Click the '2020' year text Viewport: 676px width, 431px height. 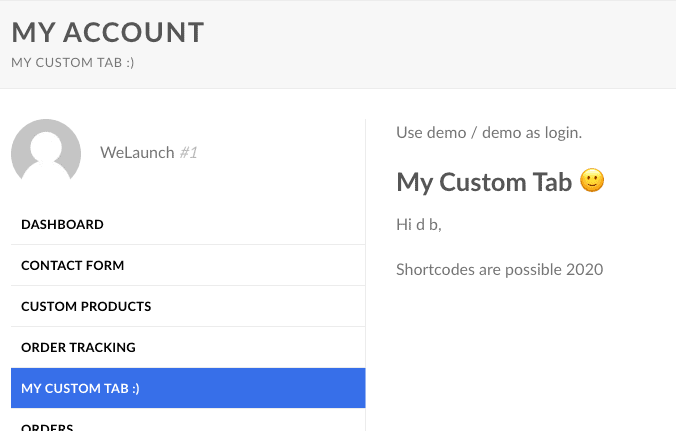pos(584,269)
